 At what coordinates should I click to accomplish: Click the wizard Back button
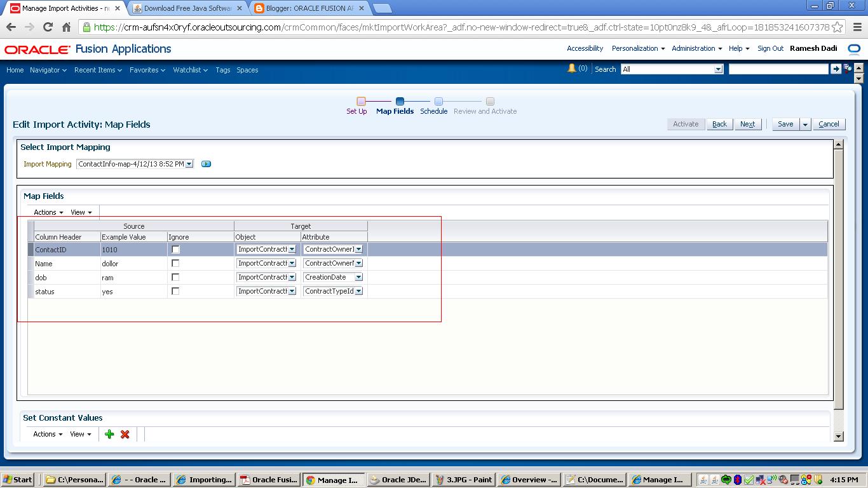coord(719,125)
